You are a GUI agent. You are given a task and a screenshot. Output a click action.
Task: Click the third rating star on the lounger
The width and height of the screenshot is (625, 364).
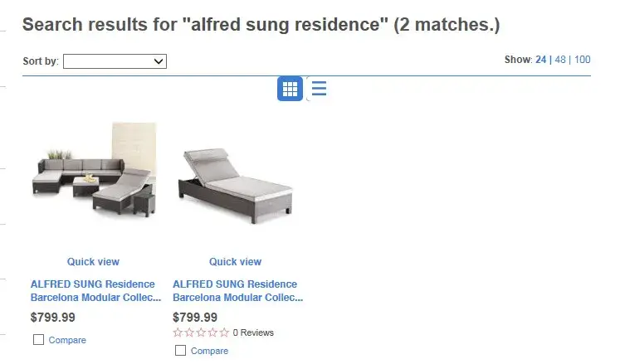[x=201, y=332]
